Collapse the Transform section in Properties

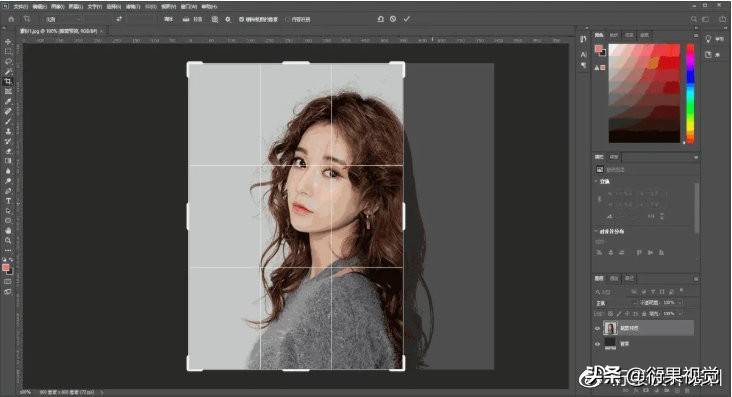[597, 181]
